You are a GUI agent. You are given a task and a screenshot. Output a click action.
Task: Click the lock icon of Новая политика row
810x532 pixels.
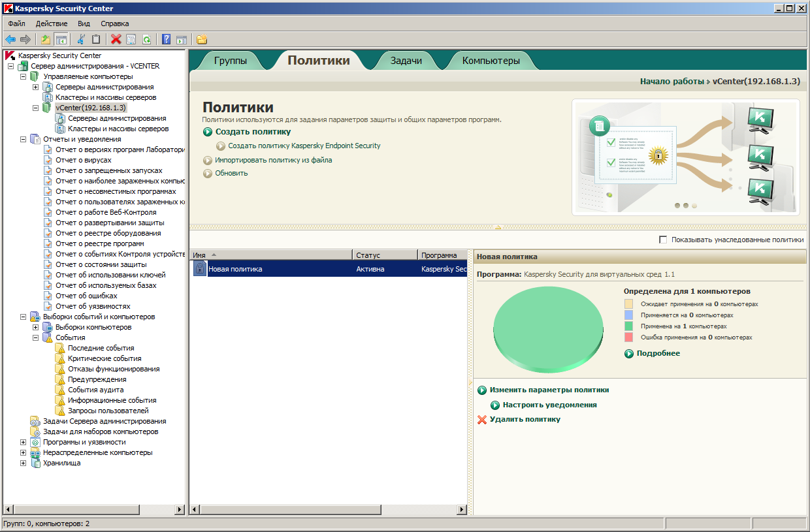pyautogui.click(x=200, y=268)
